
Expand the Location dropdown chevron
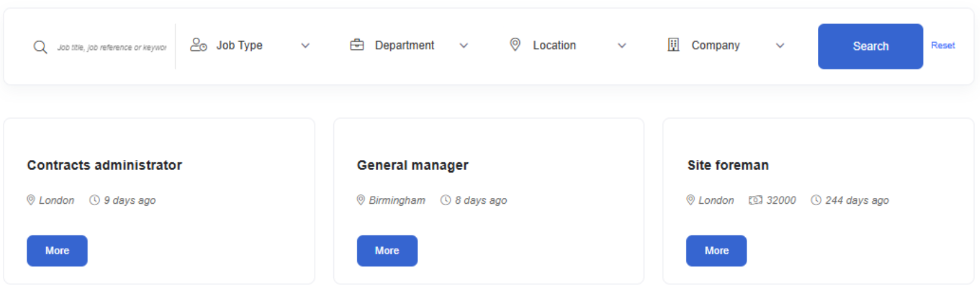coord(622,46)
